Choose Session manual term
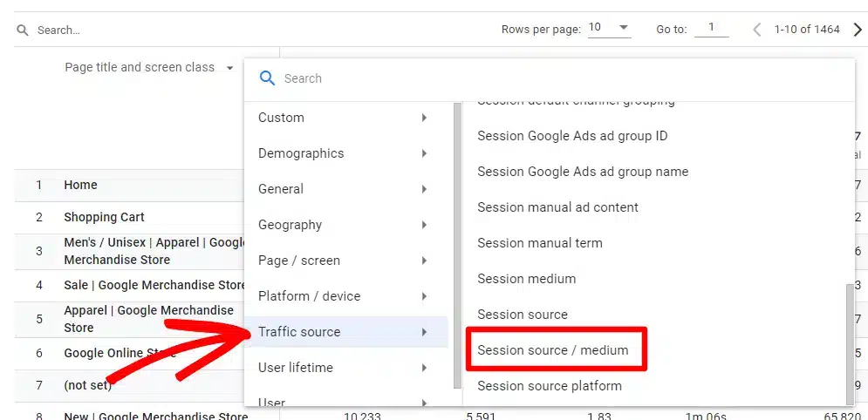The image size is (868, 420). 540,243
